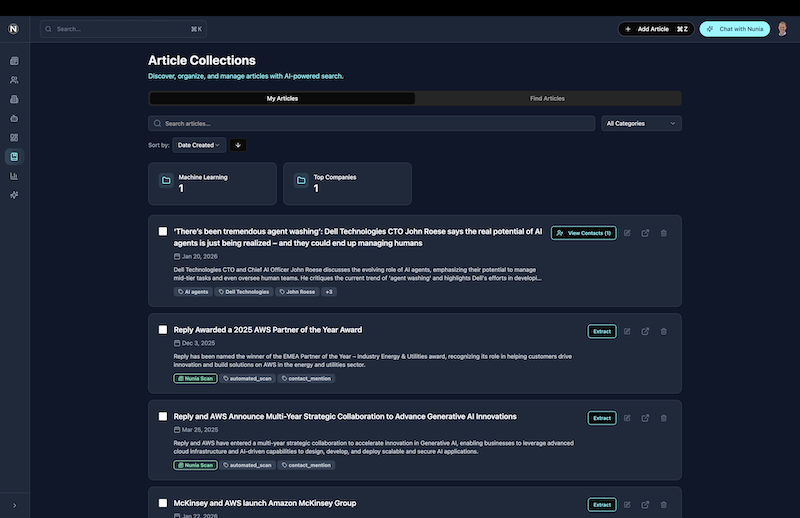
Task: Open the Date Created sort dropdown
Action: click(x=199, y=145)
